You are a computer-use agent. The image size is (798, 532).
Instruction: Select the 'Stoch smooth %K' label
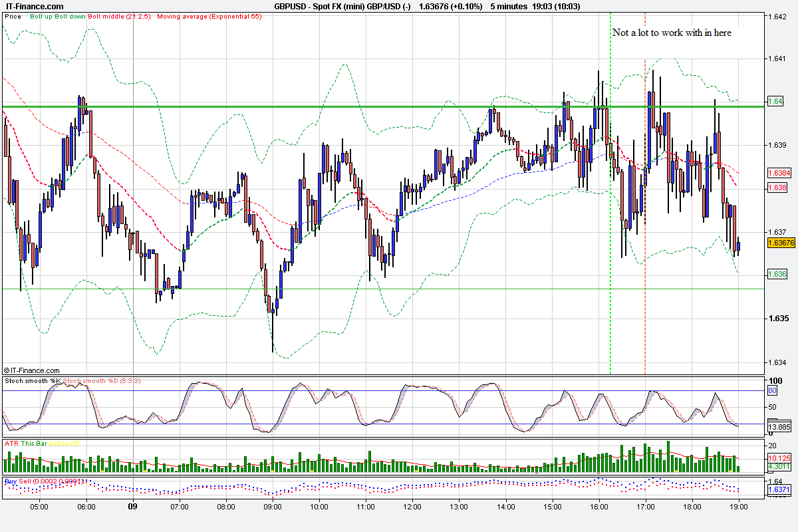[32, 381]
